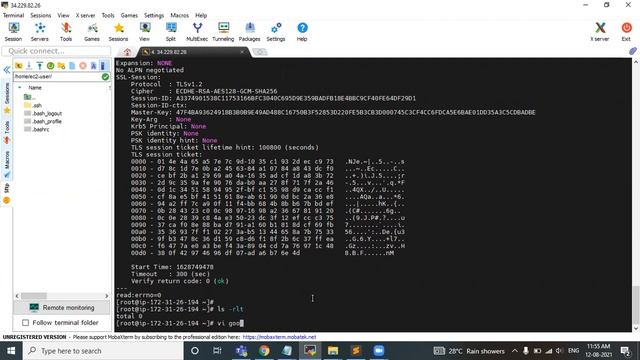Collapse the Name column tree arrow
Viewport: 640px width, 360px height.
click(19, 87)
